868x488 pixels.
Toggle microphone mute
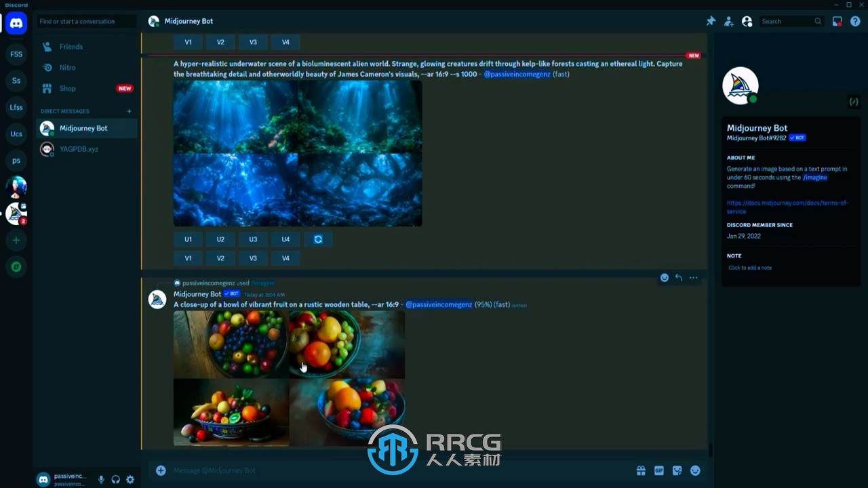(x=101, y=480)
